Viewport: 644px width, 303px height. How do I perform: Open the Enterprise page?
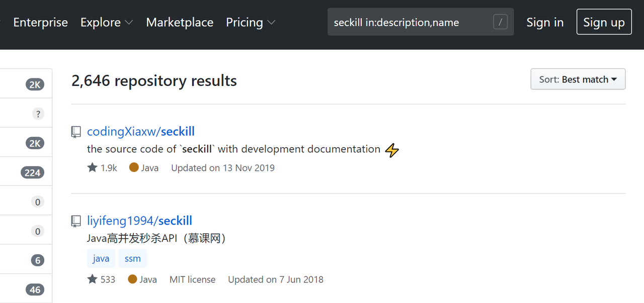click(x=40, y=23)
